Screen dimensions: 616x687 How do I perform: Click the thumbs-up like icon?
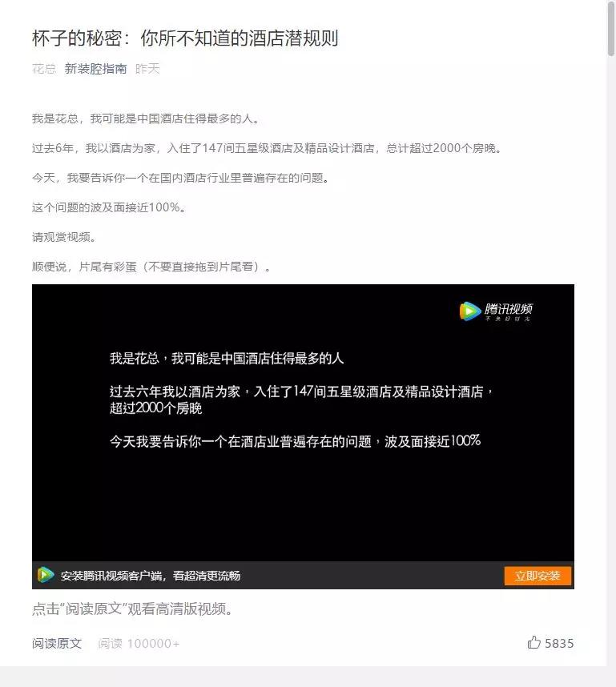click(x=533, y=642)
